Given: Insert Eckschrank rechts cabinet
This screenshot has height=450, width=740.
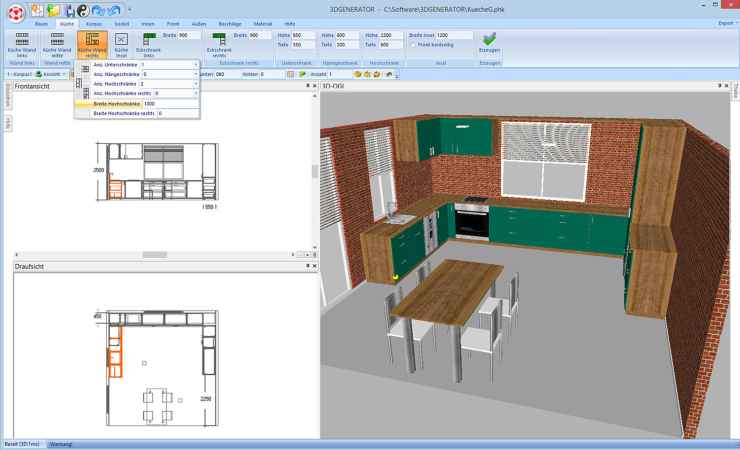Looking at the screenshot, I should (x=219, y=42).
